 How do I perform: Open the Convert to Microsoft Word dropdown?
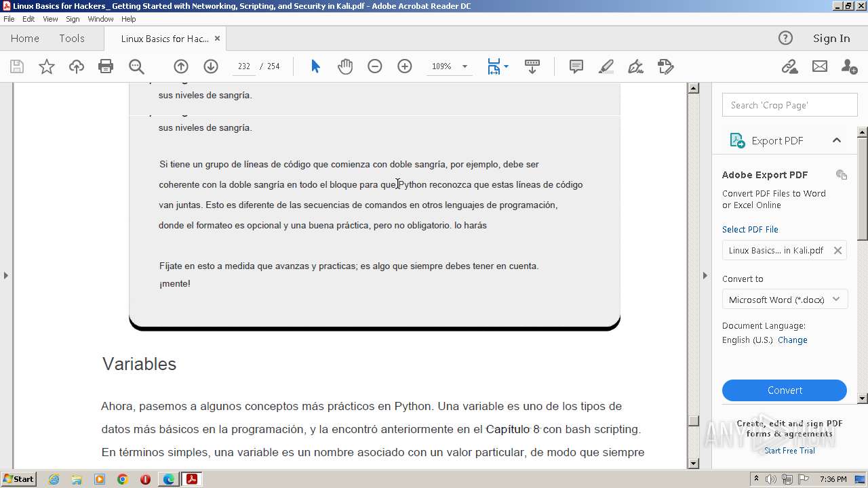tap(785, 300)
